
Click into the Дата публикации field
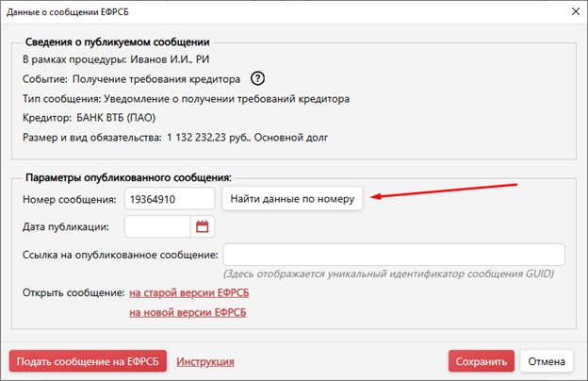tap(157, 226)
